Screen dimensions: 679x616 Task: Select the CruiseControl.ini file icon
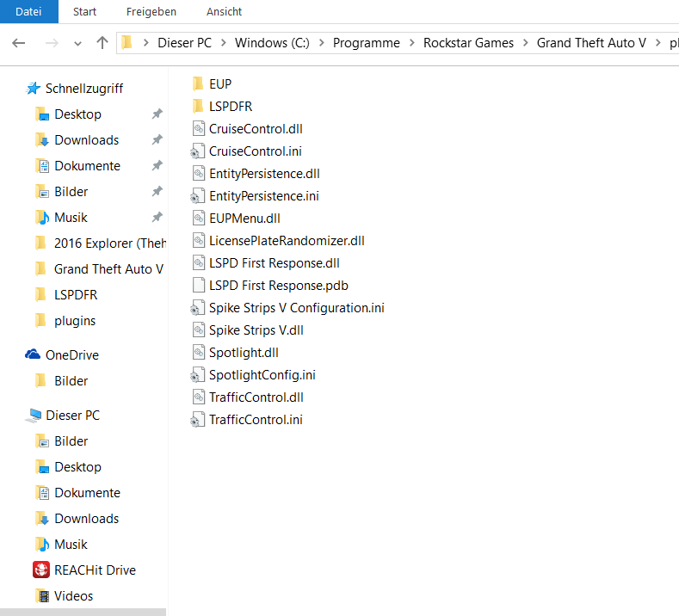point(197,151)
